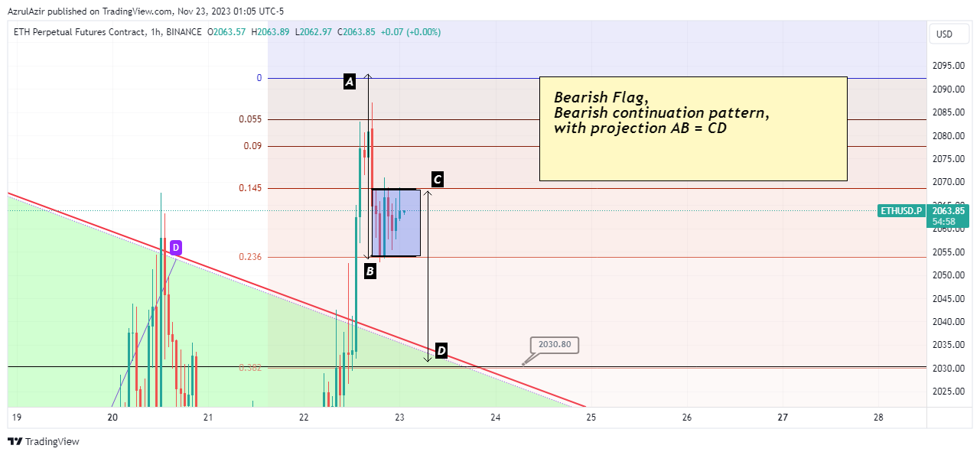980x455 pixels.
Task: Click the Fibonacci level 0.382 label
Action: (250, 368)
